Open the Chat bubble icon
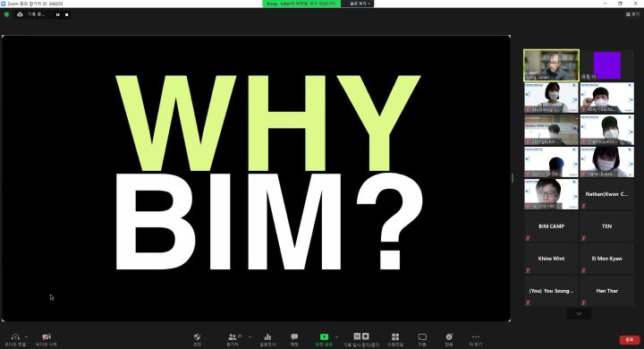 [x=294, y=336]
